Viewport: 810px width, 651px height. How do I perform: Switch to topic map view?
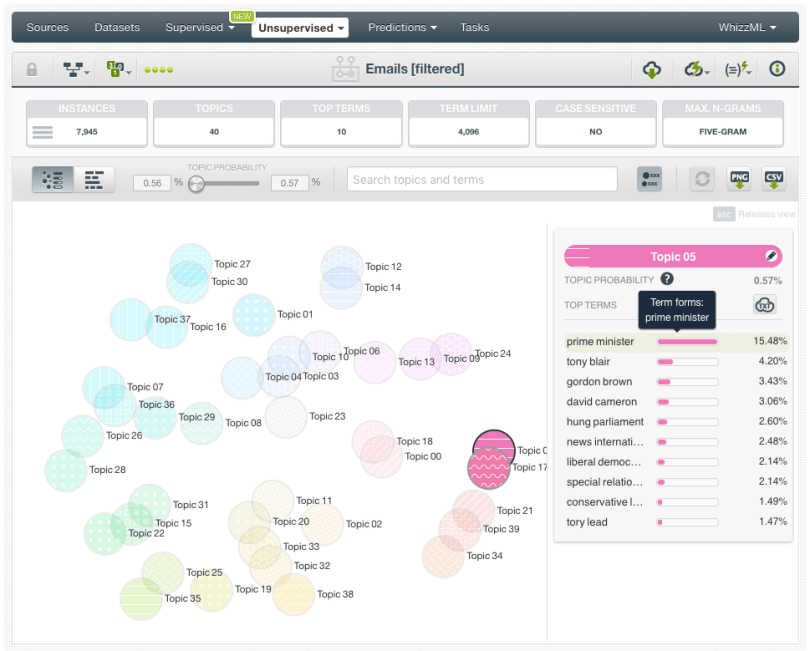click(53, 180)
